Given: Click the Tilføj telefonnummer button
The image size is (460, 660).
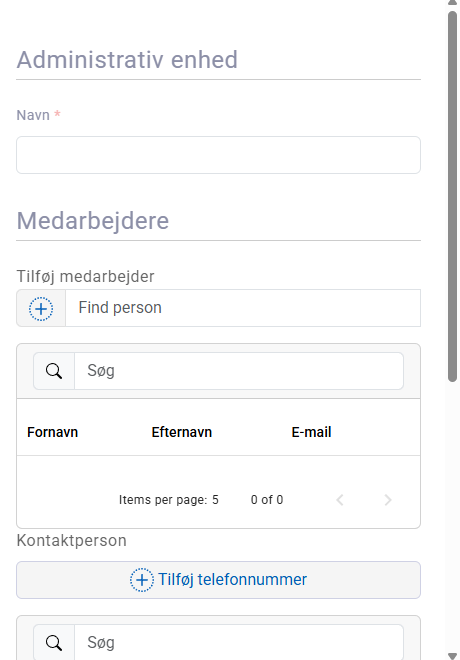Looking at the screenshot, I should tap(218, 580).
